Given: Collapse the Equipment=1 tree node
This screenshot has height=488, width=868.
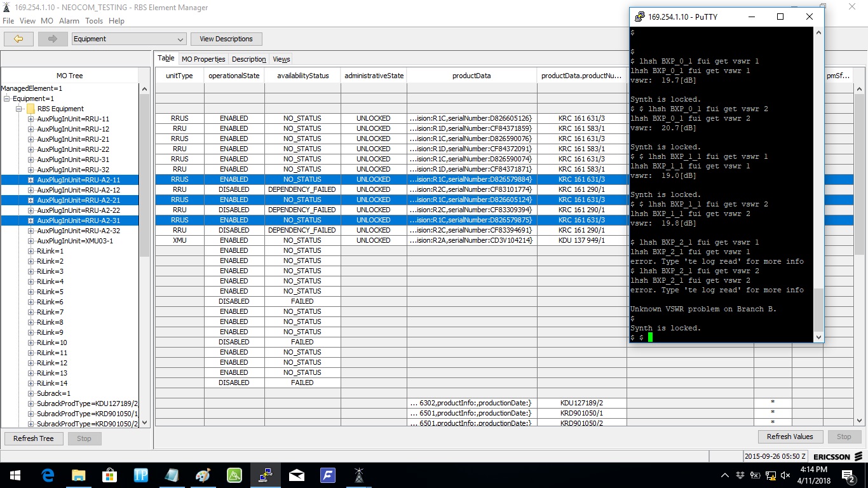Looking at the screenshot, I should [7, 98].
